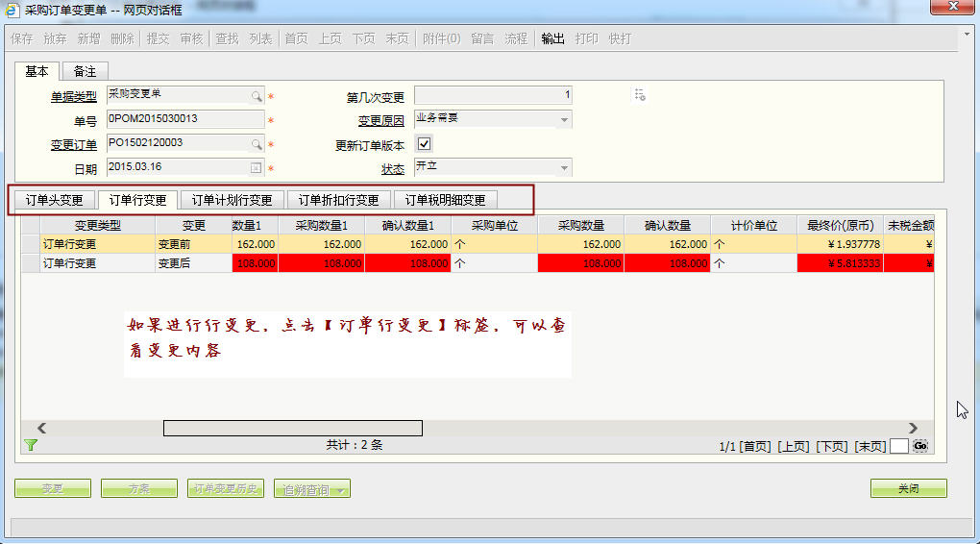Select the 订单行变更 tab
The image size is (980, 544).
(137, 200)
